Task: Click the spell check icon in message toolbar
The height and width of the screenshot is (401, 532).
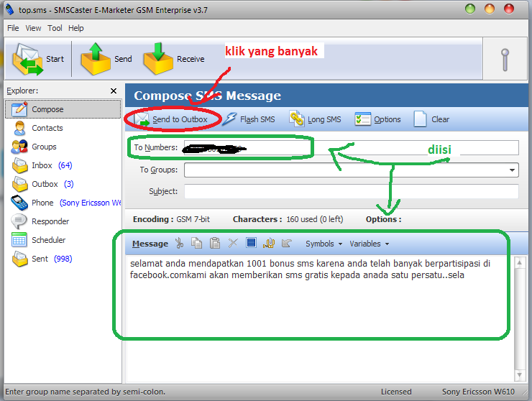Action: click(x=269, y=243)
